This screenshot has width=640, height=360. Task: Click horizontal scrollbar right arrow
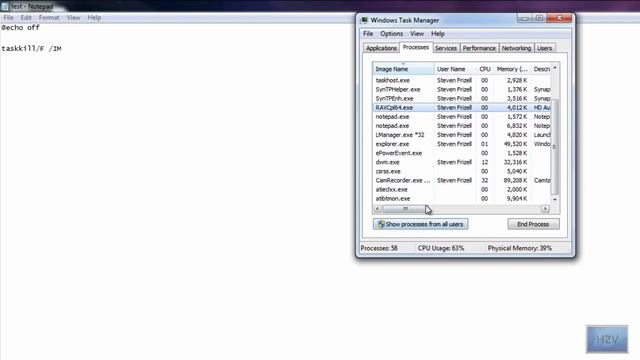click(545, 209)
